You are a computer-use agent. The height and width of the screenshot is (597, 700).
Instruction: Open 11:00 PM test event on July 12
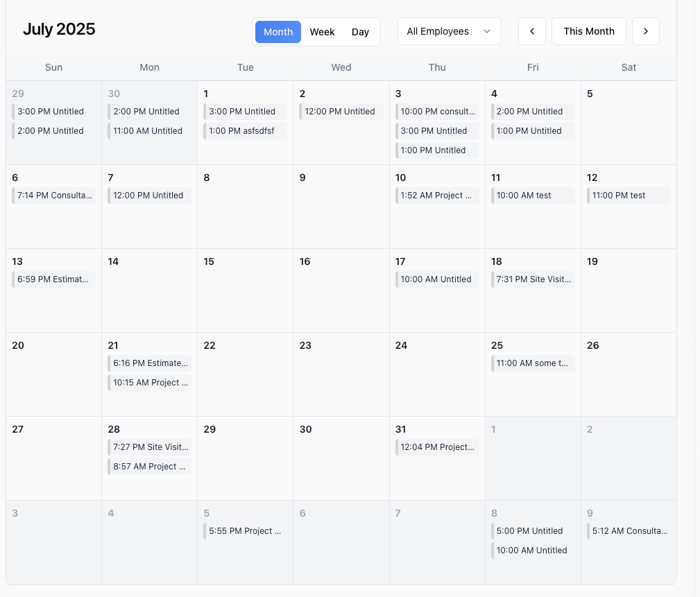coord(629,196)
